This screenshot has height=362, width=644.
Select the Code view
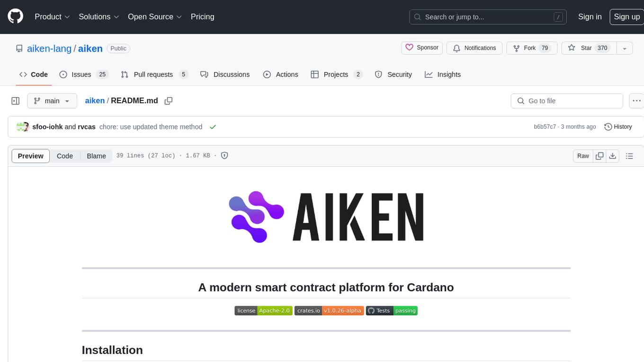tap(65, 156)
